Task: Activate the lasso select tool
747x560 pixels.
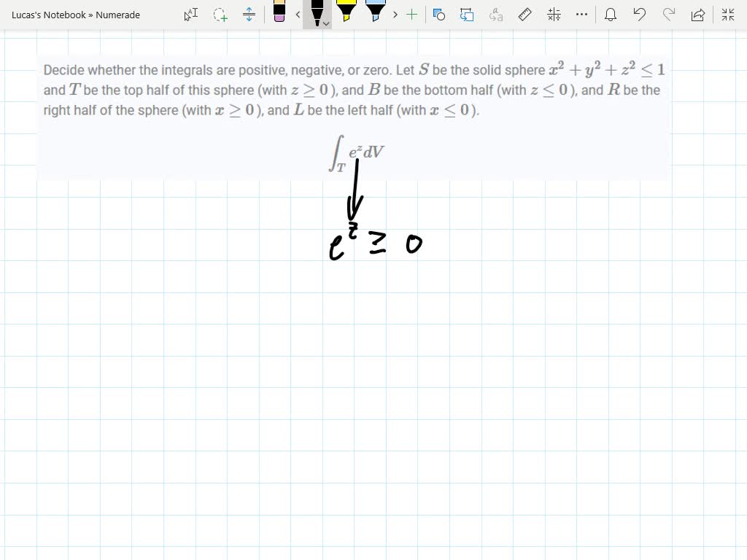Action: 220,15
